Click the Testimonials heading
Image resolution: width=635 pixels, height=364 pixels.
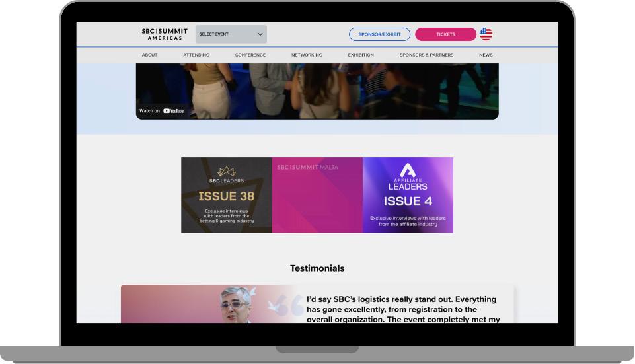pyautogui.click(x=317, y=268)
